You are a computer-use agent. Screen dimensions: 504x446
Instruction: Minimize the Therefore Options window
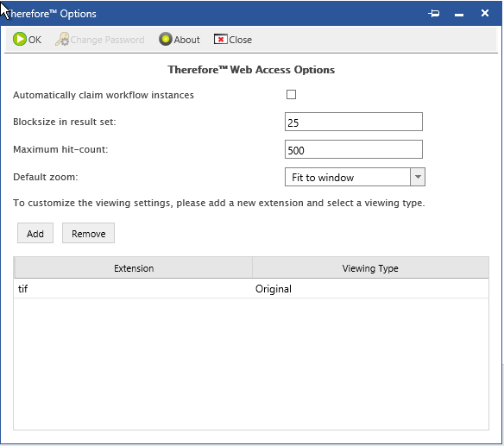tap(459, 15)
